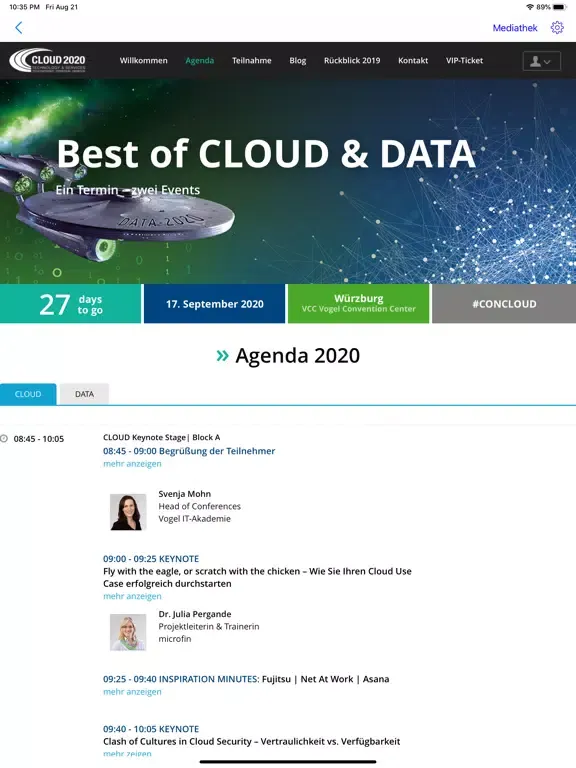This screenshot has width=576, height=768.
Task: Click the CLOUD 2020 logo
Action: [48, 60]
